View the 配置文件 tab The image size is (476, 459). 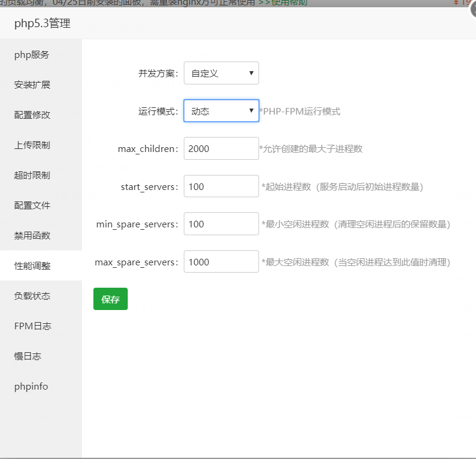[x=32, y=206]
